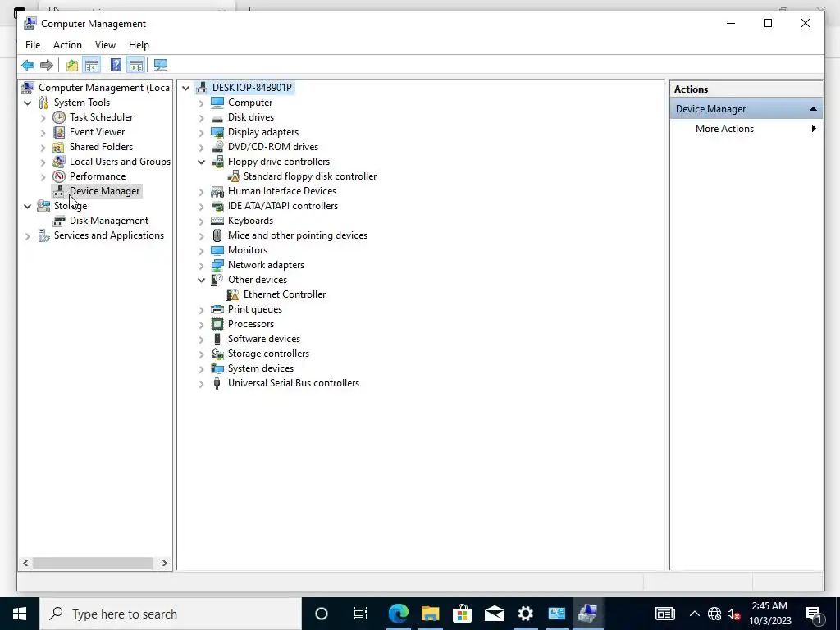This screenshot has height=630, width=840.
Task: Click the Up one level folder icon
Action: click(72, 66)
